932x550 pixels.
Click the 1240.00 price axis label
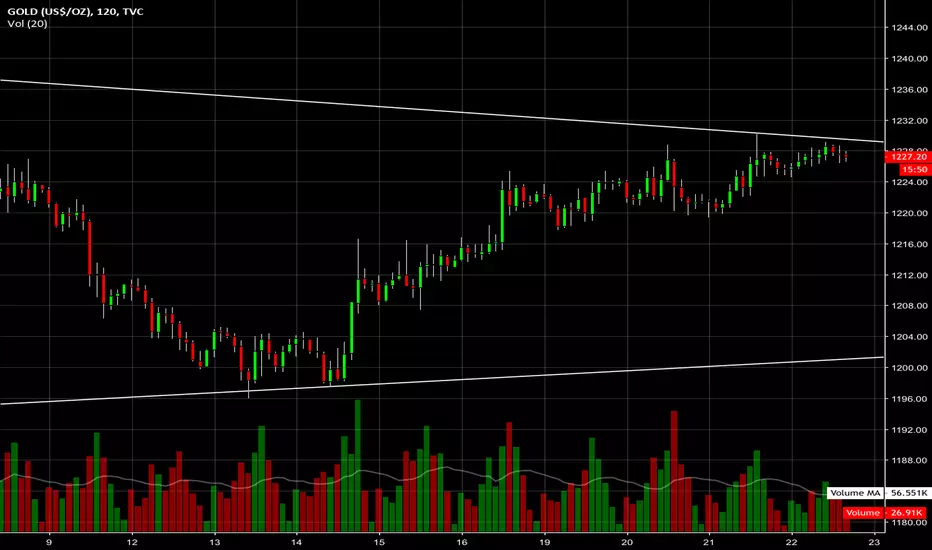tap(909, 58)
